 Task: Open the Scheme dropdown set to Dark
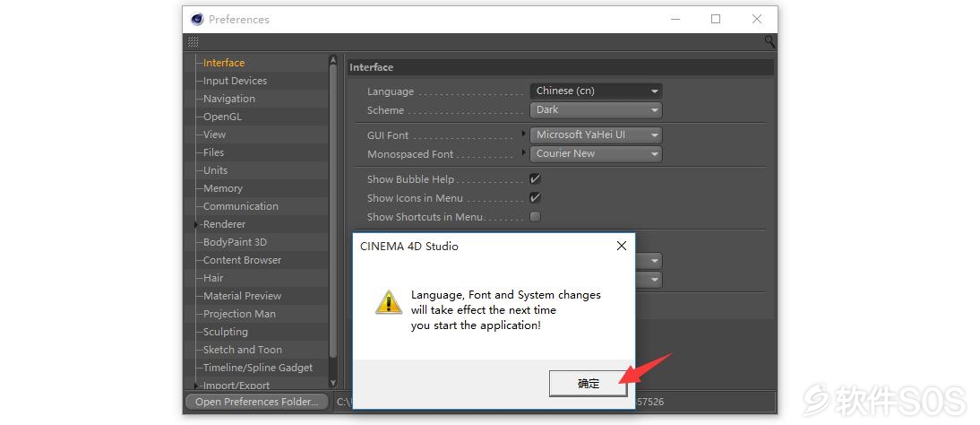pos(596,109)
